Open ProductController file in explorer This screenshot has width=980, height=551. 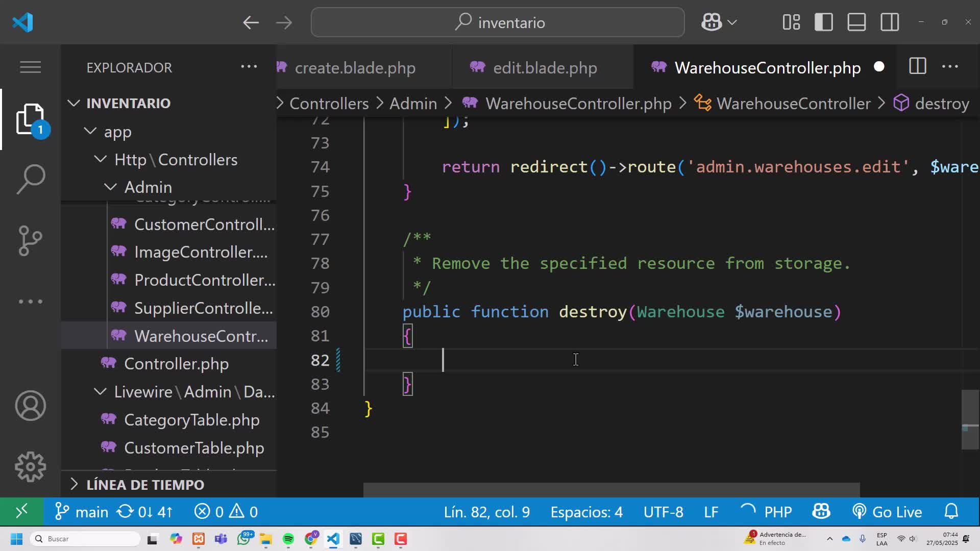pos(168,280)
